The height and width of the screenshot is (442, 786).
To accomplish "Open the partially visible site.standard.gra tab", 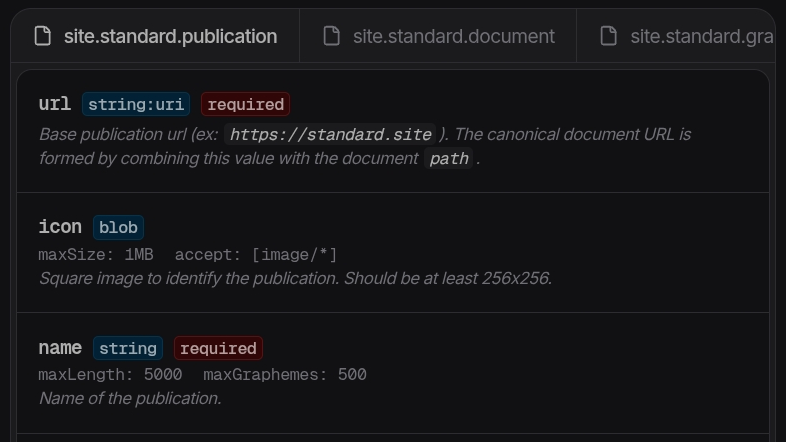I will [x=701, y=36].
